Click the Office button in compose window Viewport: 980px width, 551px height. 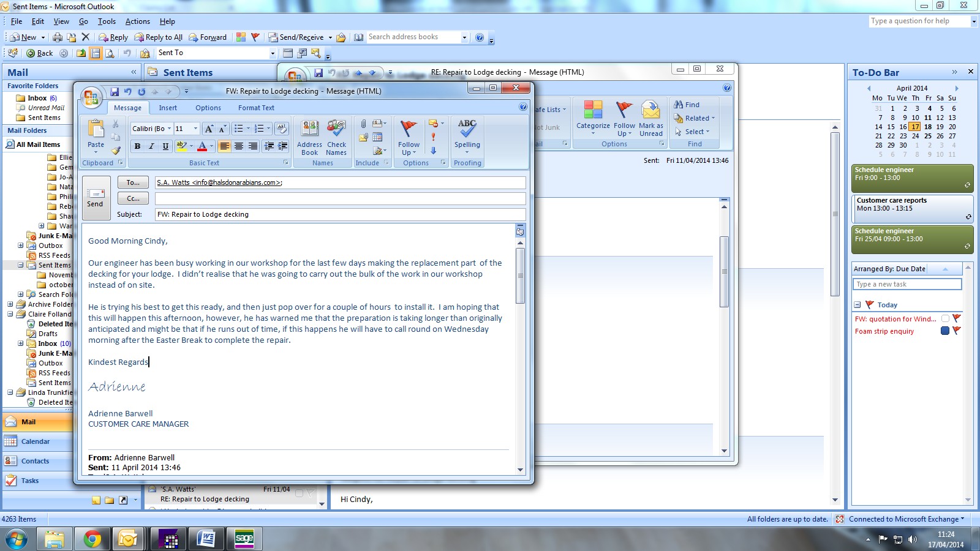pos(91,97)
